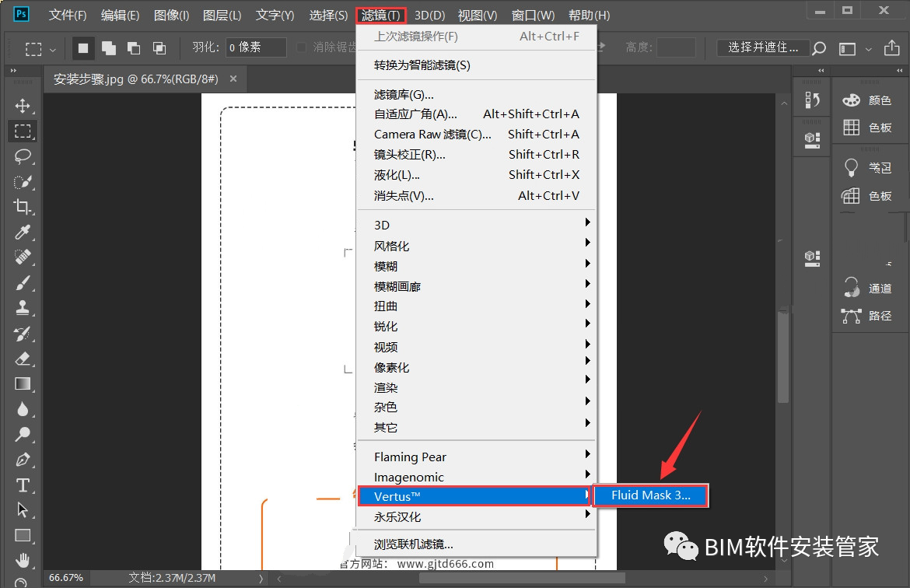Select the Pen tool

click(23, 460)
